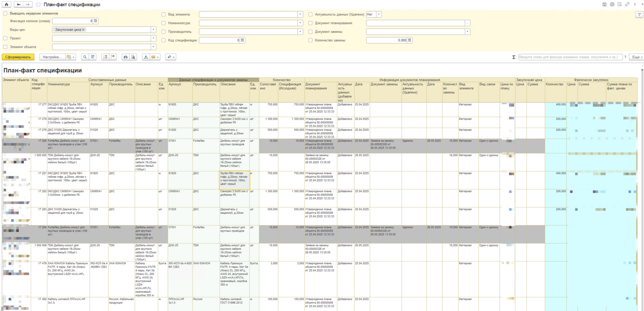Click the Сформировать button
This screenshot has height=311, width=644.
(x=18, y=57)
